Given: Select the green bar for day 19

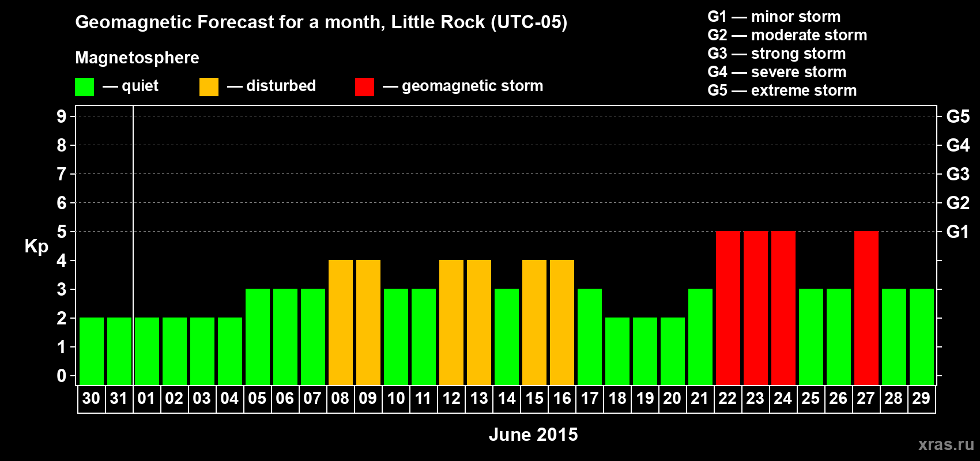Looking at the screenshot, I should coord(645,351).
